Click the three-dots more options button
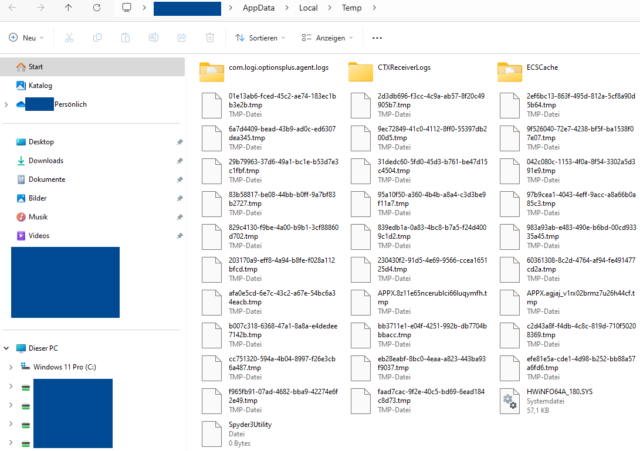This screenshot has width=640, height=451. pyautogui.click(x=377, y=37)
